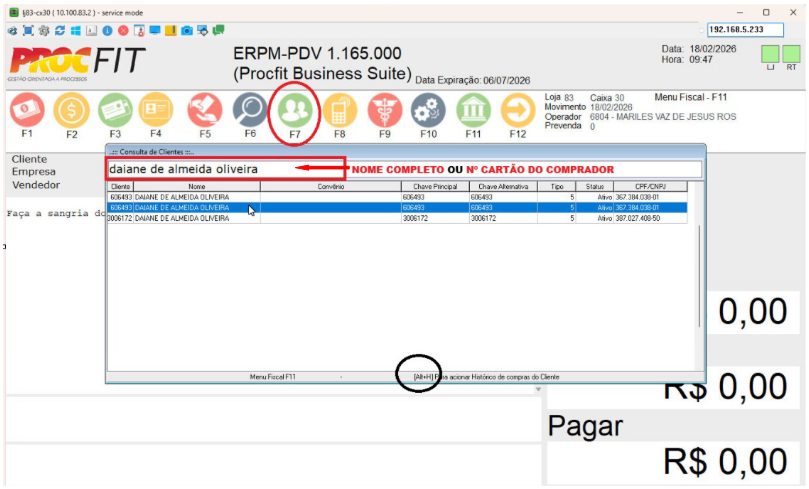Viewport: 809px width, 489px height.
Task: Open F10 settings gears icon
Action: pyautogui.click(x=429, y=110)
